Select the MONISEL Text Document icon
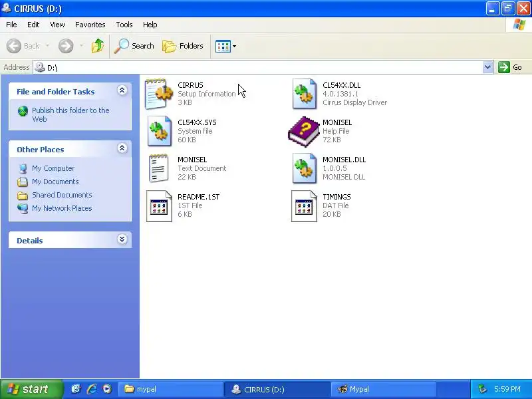Image resolution: width=532 pixels, height=399 pixels. (158, 168)
